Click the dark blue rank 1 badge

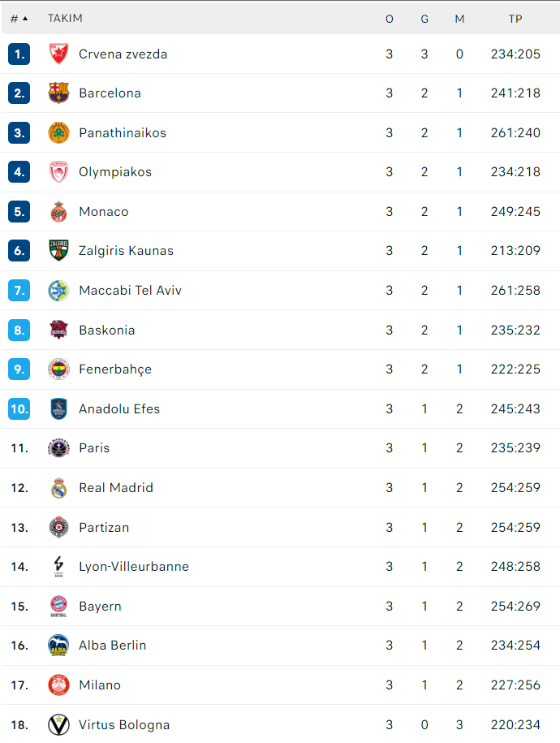point(19,54)
